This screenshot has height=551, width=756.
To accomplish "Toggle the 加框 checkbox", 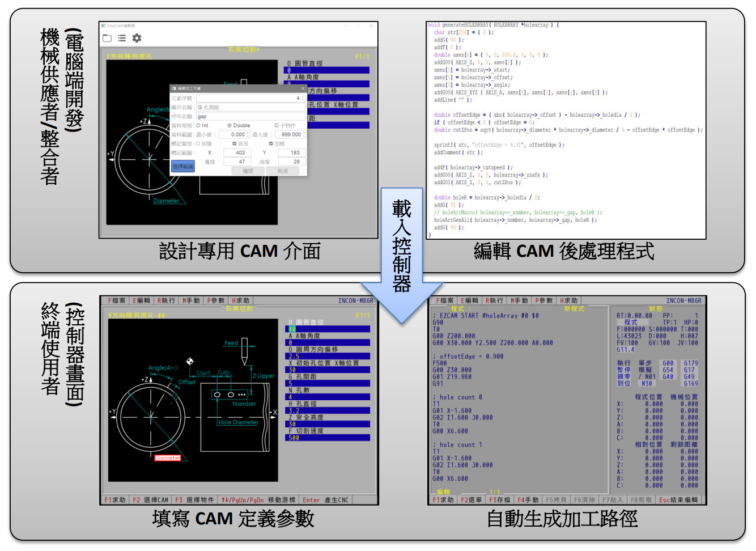I will pos(271,144).
